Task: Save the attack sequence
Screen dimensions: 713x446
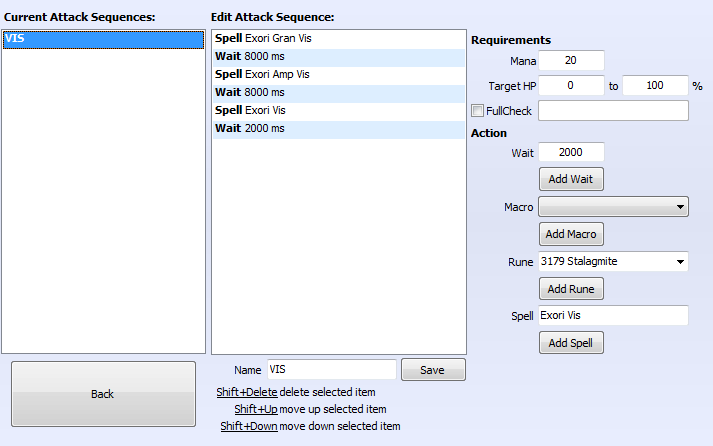Action: point(433,370)
